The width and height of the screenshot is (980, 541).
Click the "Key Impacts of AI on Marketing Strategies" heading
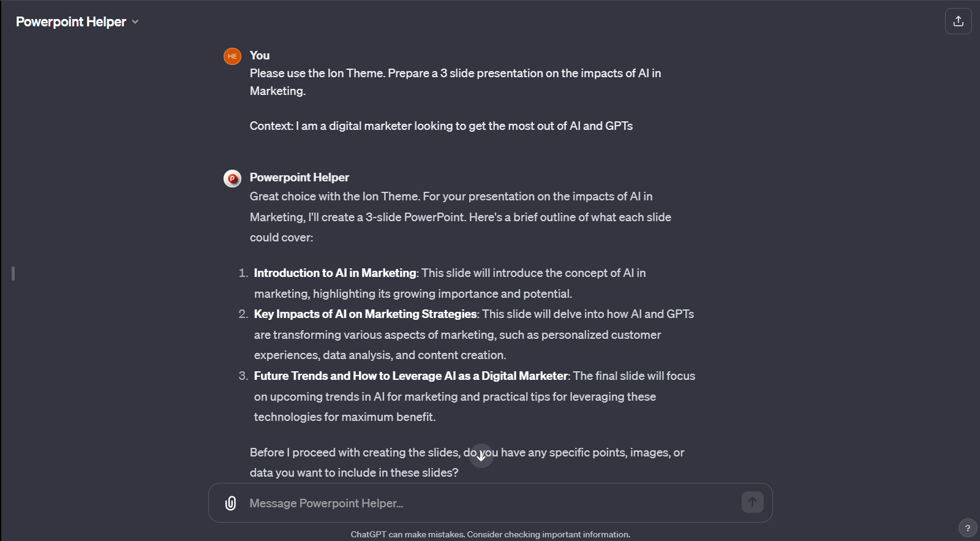[x=365, y=314]
